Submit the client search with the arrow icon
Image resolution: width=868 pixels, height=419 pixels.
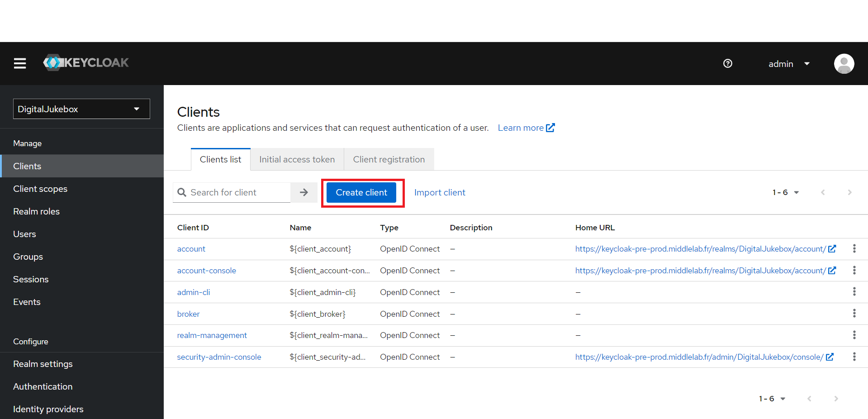(x=304, y=192)
